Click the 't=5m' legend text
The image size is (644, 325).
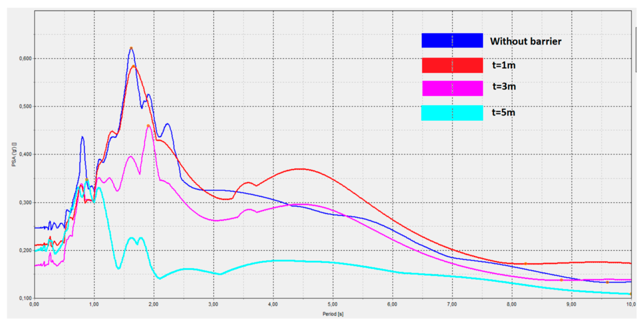pyautogui.click(x=503, y=113)
